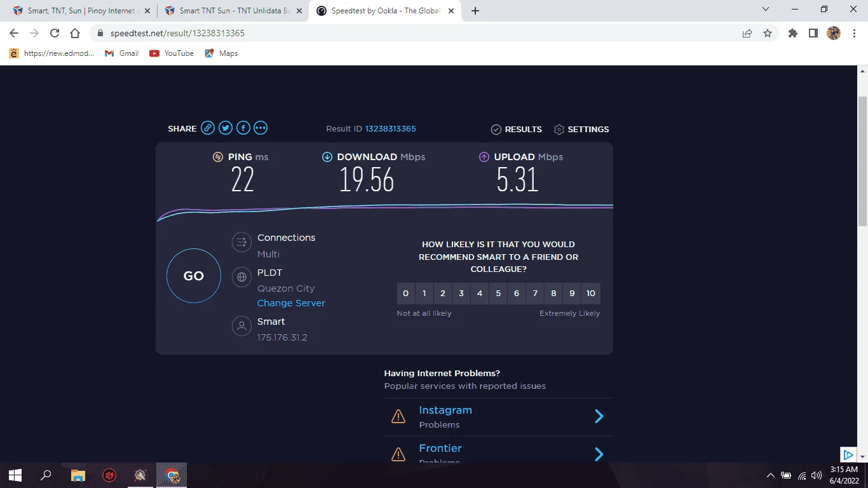Image resolution: width=868 pixels, height=488 pixels.
Task: Click the upload arrow icon beside UPLOAD
Action: (484, 157)
